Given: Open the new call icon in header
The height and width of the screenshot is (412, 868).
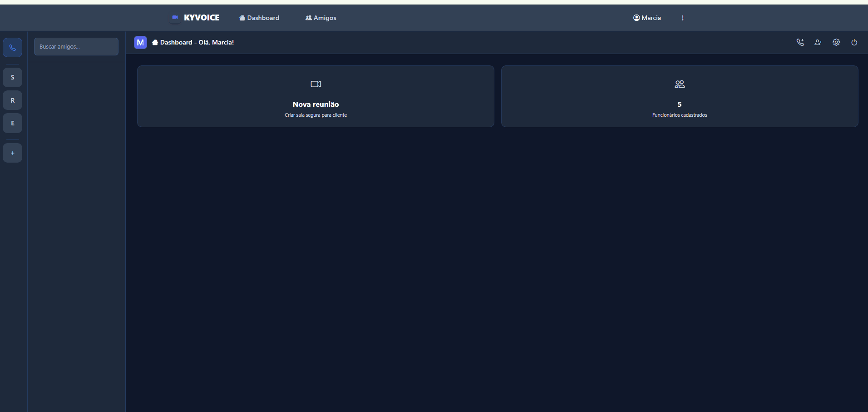Looking at the screenshot, I should 800,42.
